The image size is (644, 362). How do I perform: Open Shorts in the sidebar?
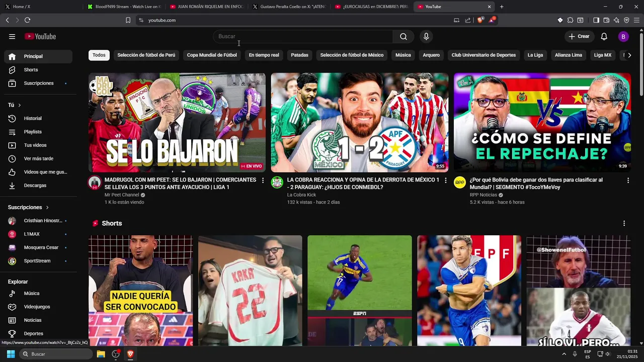38,70
